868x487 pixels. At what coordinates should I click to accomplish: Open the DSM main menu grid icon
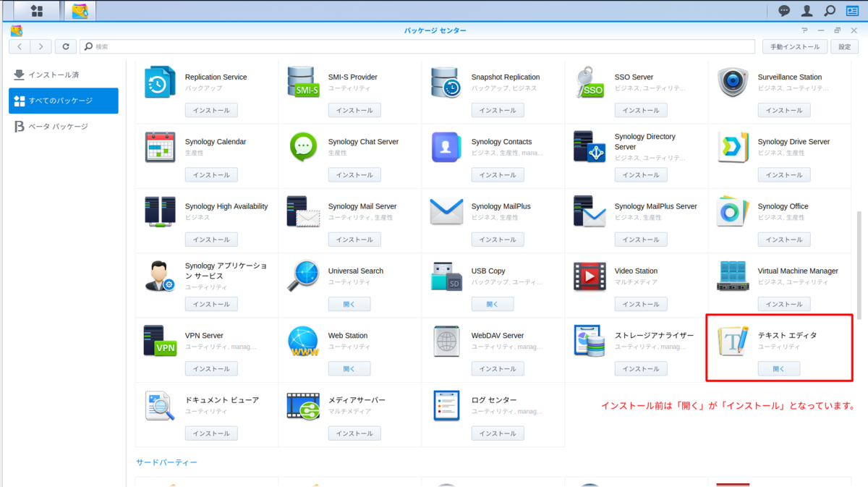37,11
